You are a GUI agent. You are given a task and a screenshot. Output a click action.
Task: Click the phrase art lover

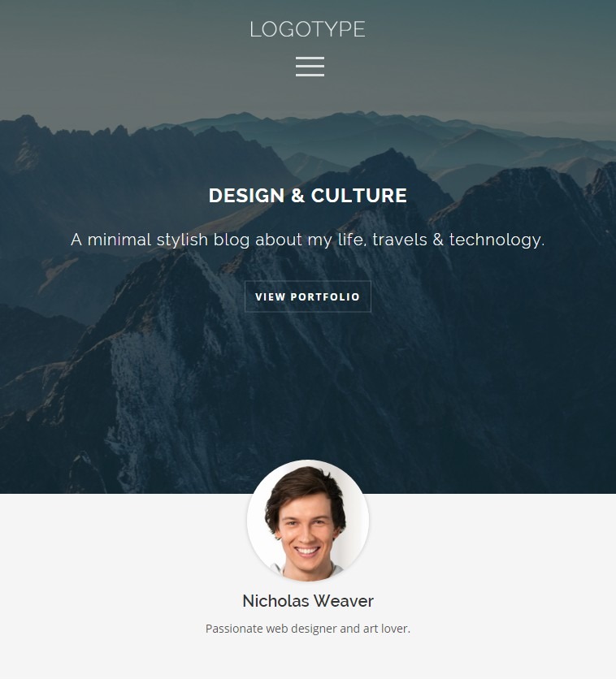(386, 629)
